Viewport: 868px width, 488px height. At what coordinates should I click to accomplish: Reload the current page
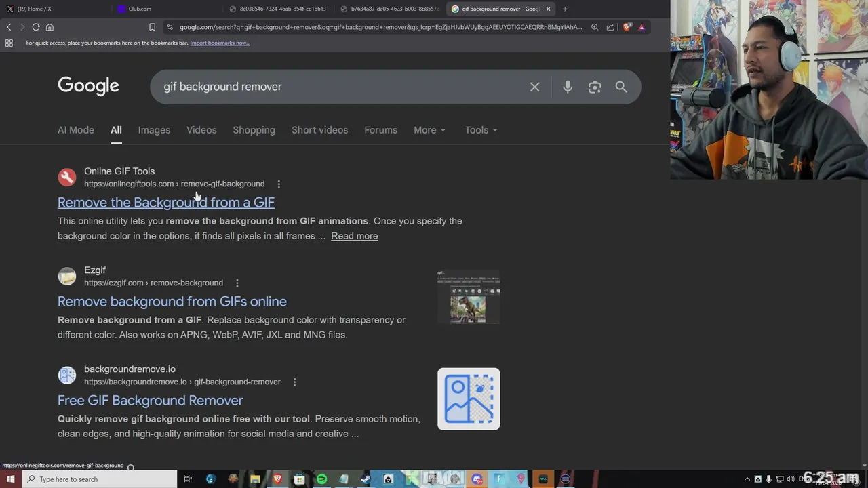(x=36, y=27)
